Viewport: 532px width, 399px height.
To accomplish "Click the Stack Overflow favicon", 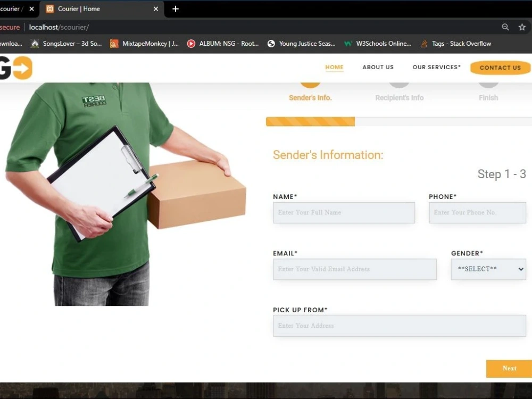I will point(424,44).
